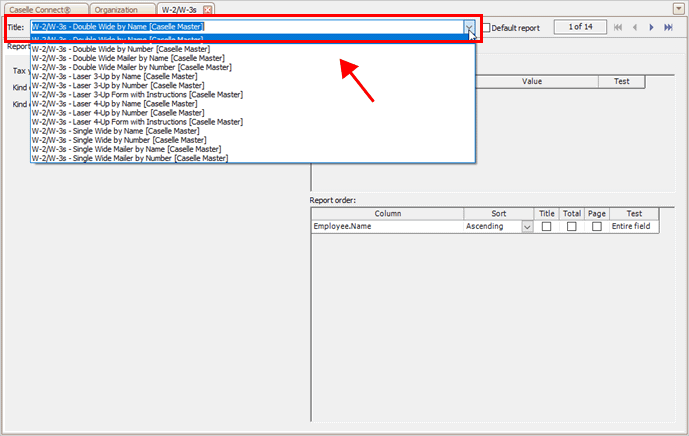Open the Ascending sort dropdown
Image resolution: width=689 pixels, height=436 pixels.
pos(527,227)
